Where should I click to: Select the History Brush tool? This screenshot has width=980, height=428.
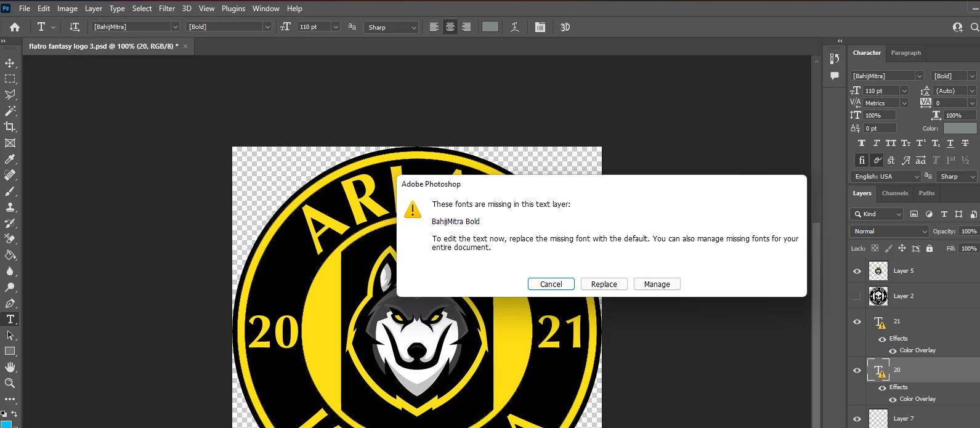point(10,224)
